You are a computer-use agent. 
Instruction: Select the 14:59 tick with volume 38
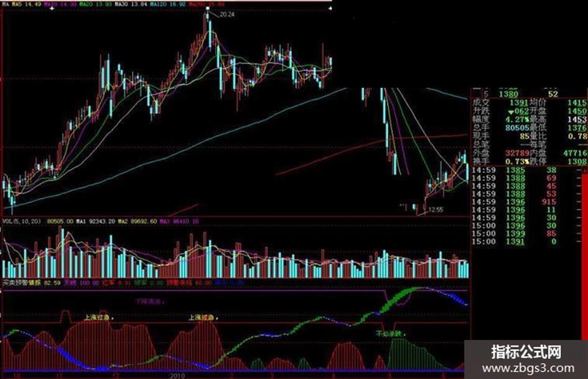point(514,170)
